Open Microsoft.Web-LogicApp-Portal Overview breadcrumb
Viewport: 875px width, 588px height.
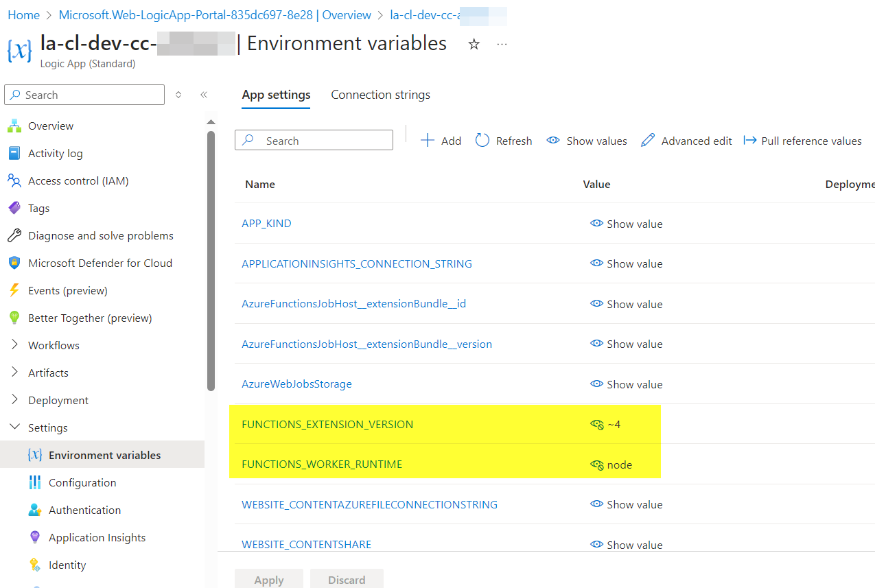(x=215, y=15)
